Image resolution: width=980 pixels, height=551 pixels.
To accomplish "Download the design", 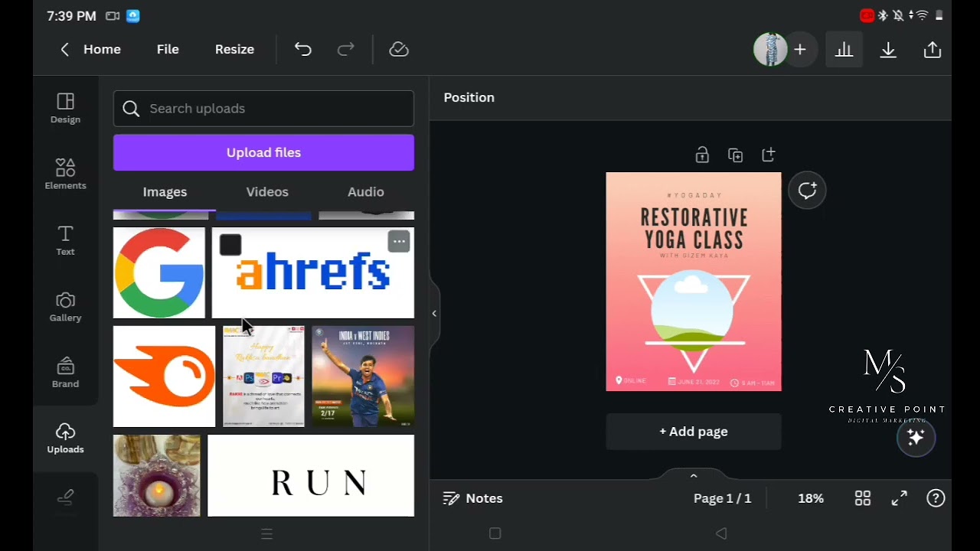I will point(888,50).
